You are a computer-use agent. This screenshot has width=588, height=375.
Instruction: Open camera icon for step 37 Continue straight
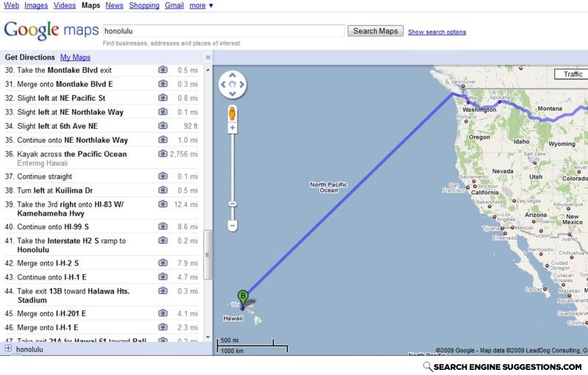162,176
